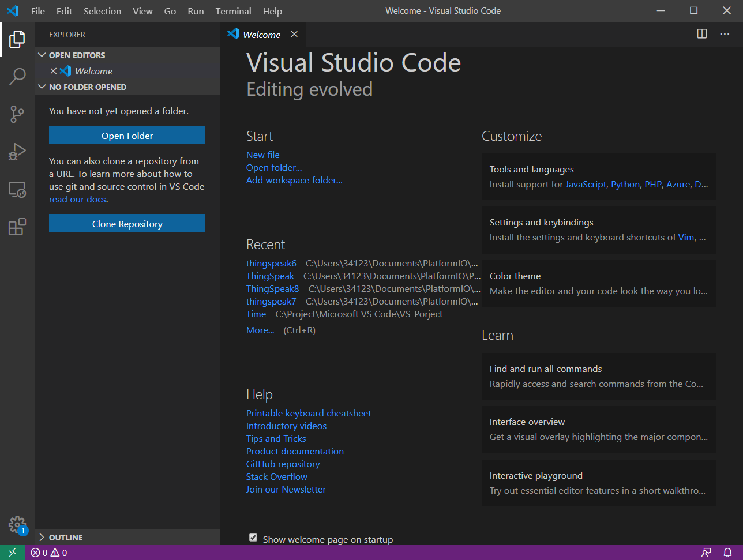Open the Terminal menu

233,11
